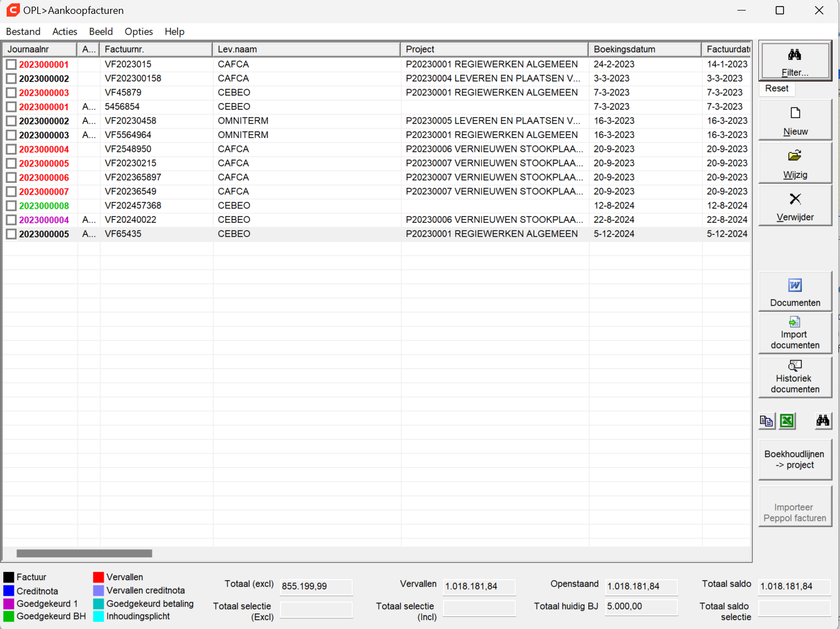840x629 pixels.
Task: Open Historiek documenten
Action: coord(795,377)
